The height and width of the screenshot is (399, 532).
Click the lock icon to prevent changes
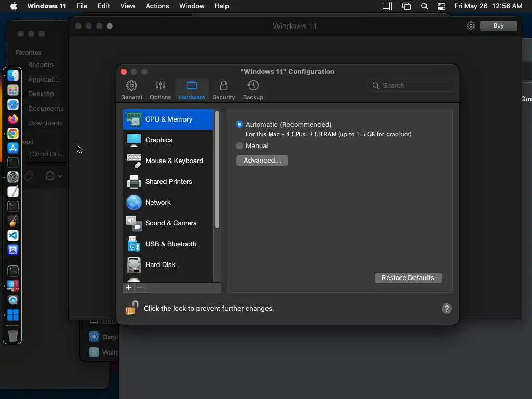point(132,308)
